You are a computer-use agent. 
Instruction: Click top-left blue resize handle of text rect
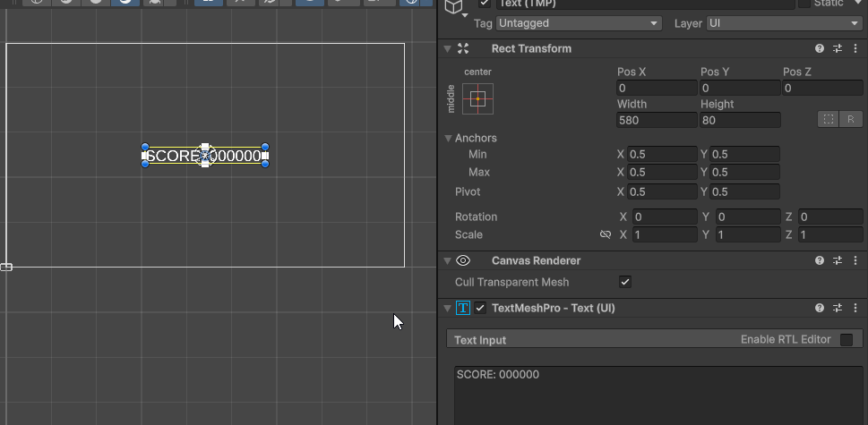coord(145,147)
